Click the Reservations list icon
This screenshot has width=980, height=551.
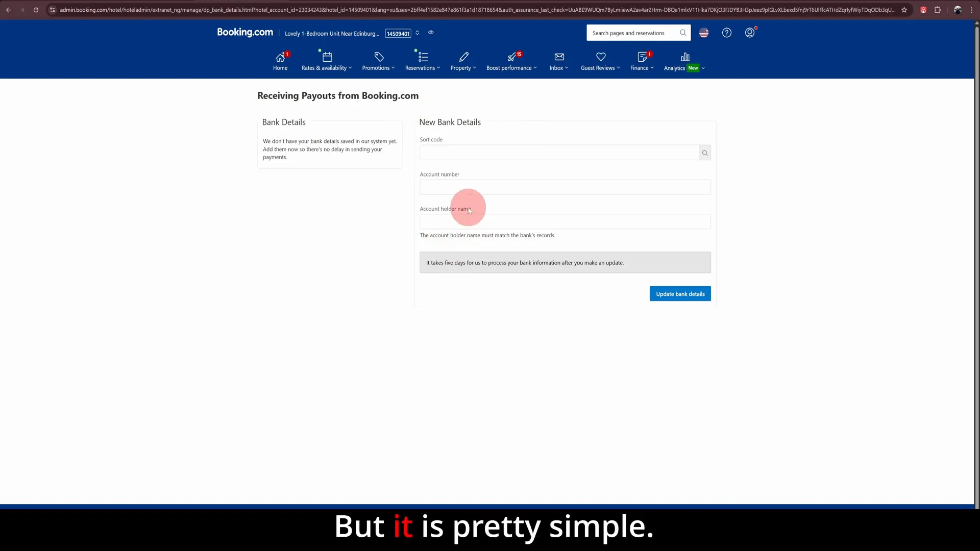coord(423,57)
